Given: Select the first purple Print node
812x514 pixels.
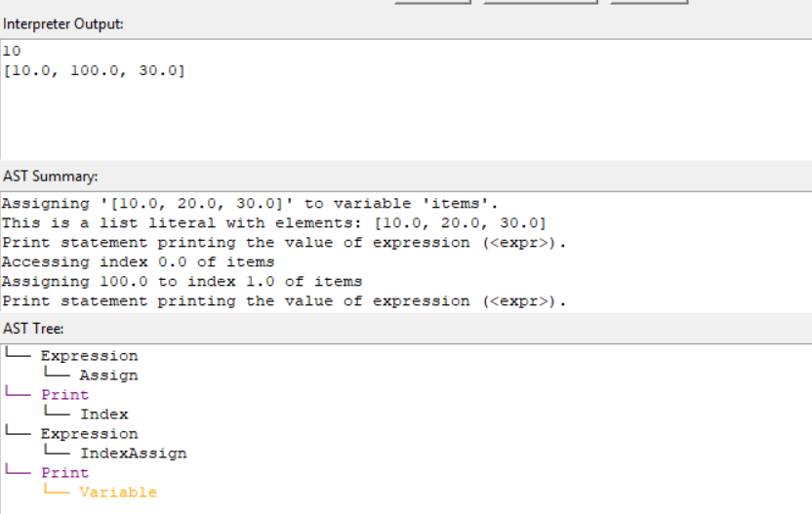Looking at the screenshot, I should tap(64, 395).
